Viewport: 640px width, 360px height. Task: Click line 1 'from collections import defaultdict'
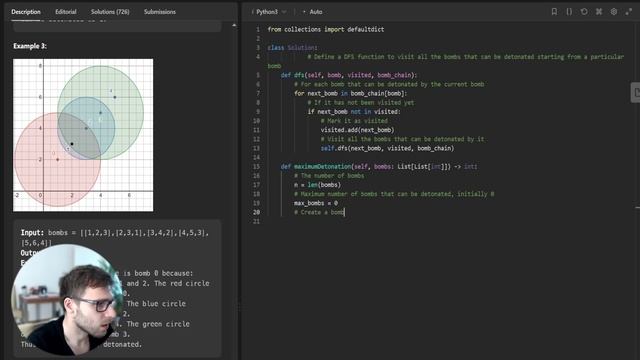tap(326, 29)
